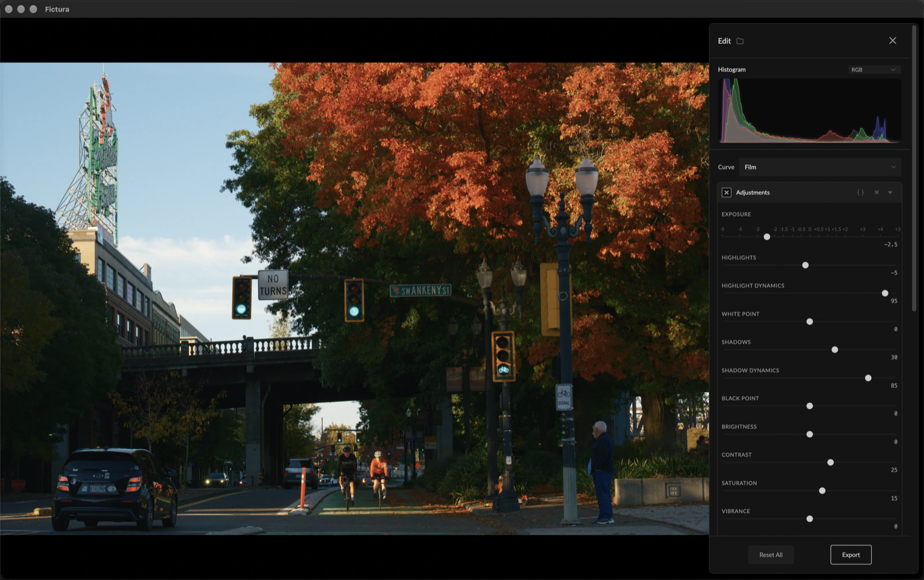Click the Histogram label

click(732, 69)
